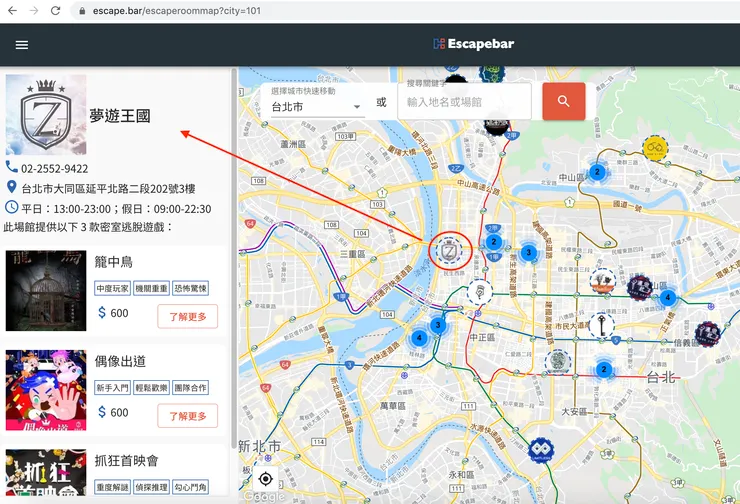The image size is (740, 504).
Task: Click the site lock icon in address bar
Action: [82, 11]
